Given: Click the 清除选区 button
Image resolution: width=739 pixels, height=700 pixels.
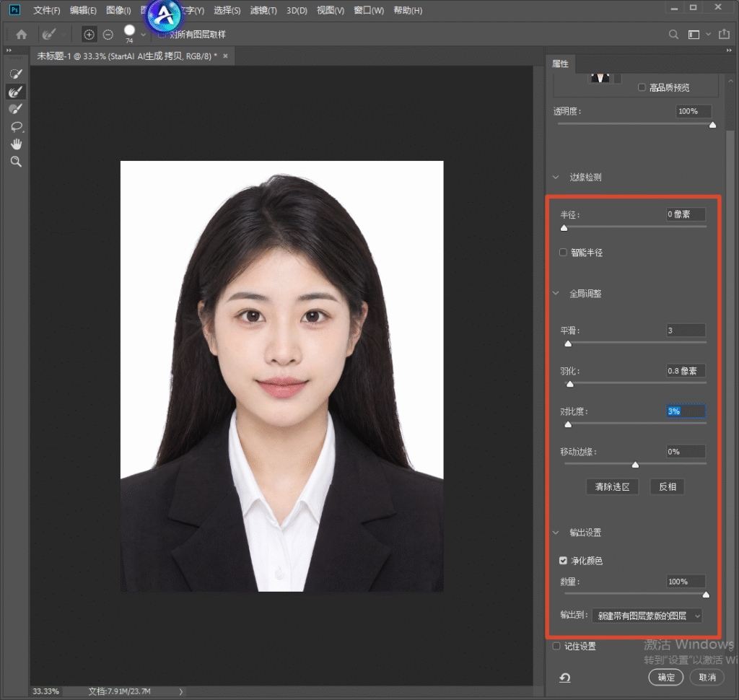Looking at the screenshot, I should click(x=612, y=487).
